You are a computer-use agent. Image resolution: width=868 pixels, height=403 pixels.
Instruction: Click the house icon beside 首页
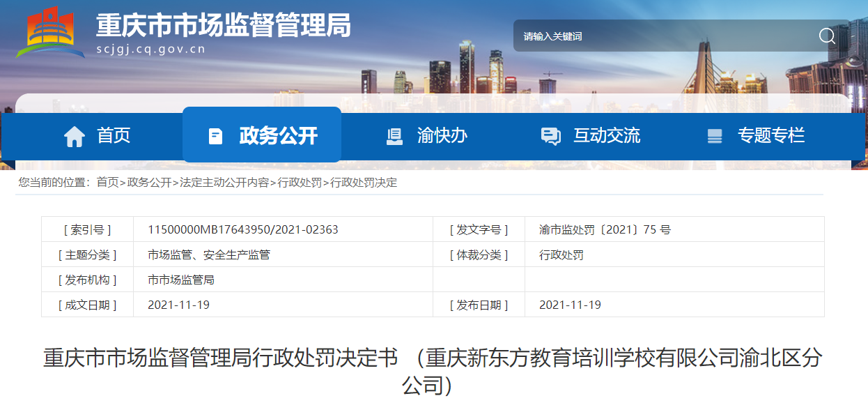75,136
